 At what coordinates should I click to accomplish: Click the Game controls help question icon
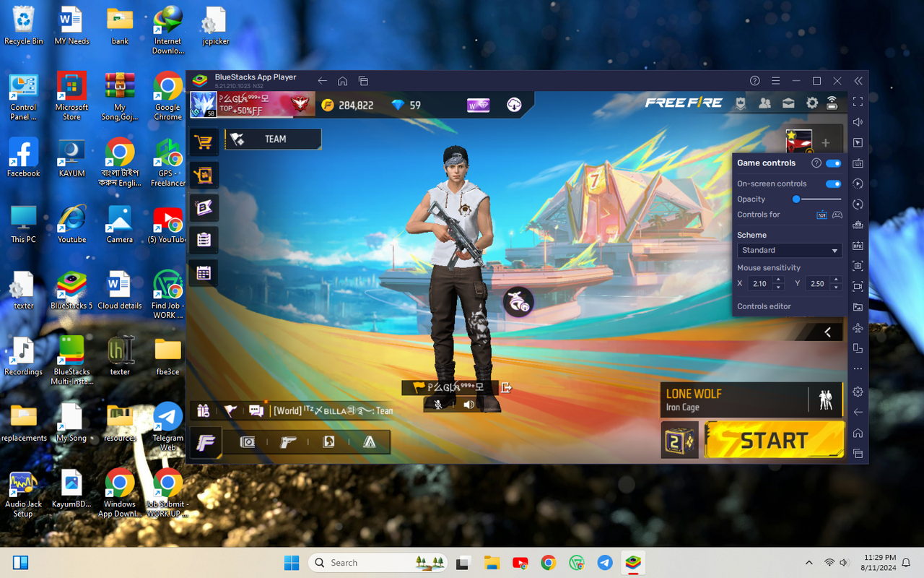(x=816, y=163)
